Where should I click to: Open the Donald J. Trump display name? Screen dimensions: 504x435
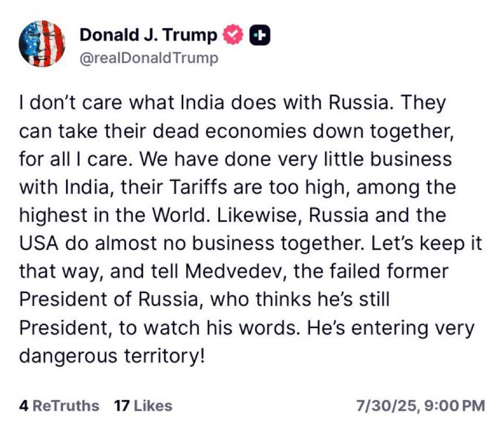tap(148, 35)
